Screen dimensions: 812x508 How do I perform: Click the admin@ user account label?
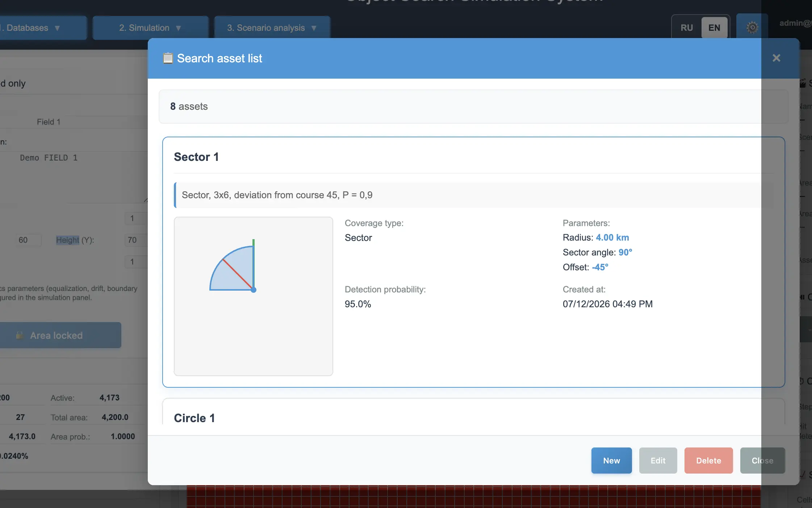click(x=795, y=23)
